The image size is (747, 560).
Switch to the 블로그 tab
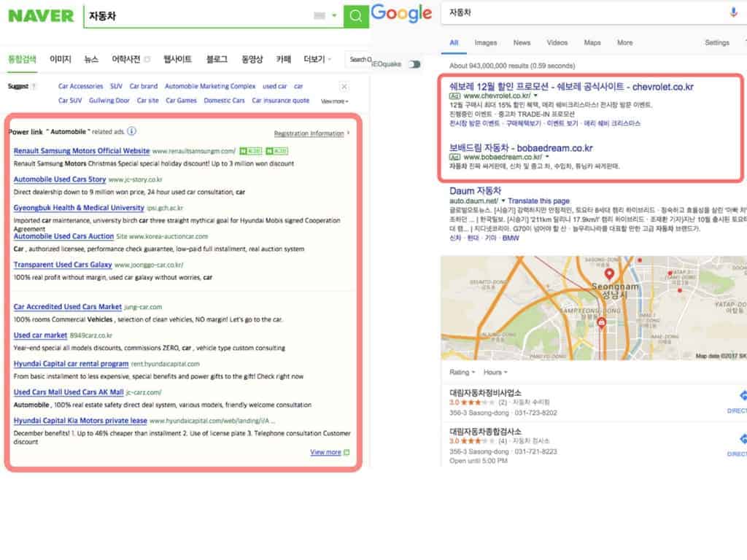pyautogui.click(x=217, y=59)
